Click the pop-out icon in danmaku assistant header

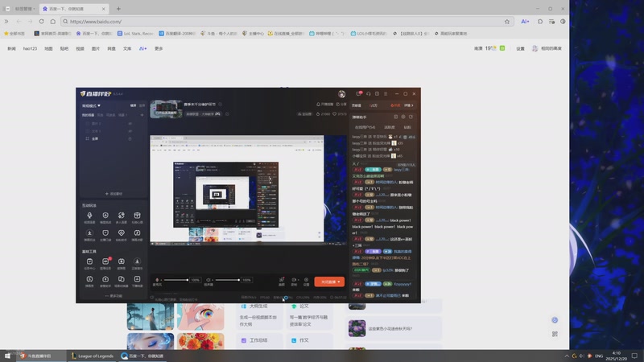(396, 117)
